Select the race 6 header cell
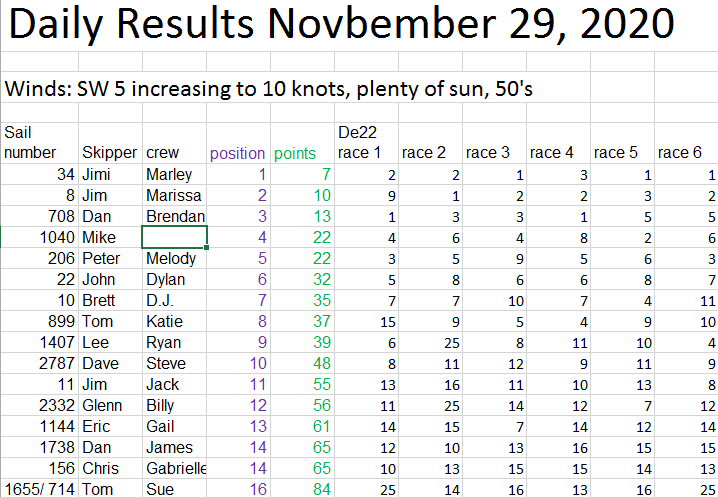 click(686, 153)
